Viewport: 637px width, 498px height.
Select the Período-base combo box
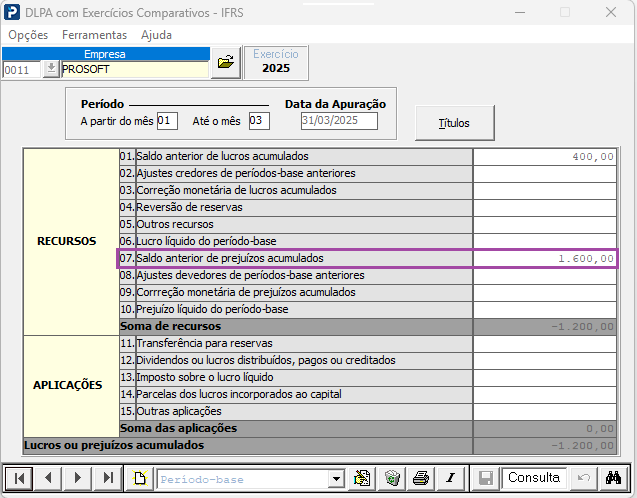[251, 479]
